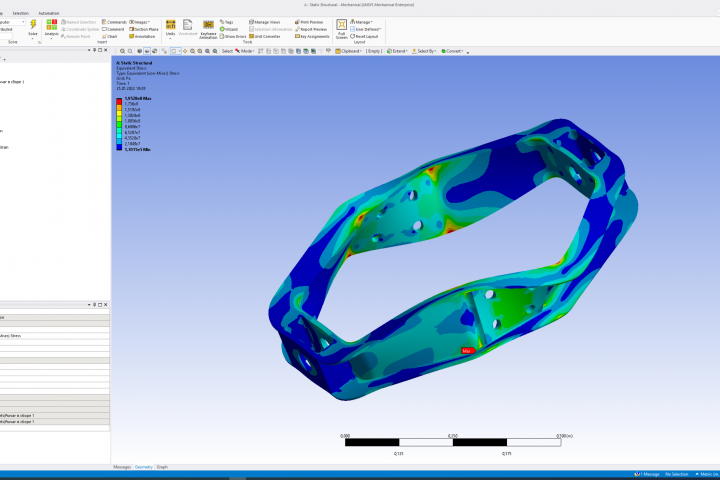
Task: Click Show Errors
Action: pos(233,36)
